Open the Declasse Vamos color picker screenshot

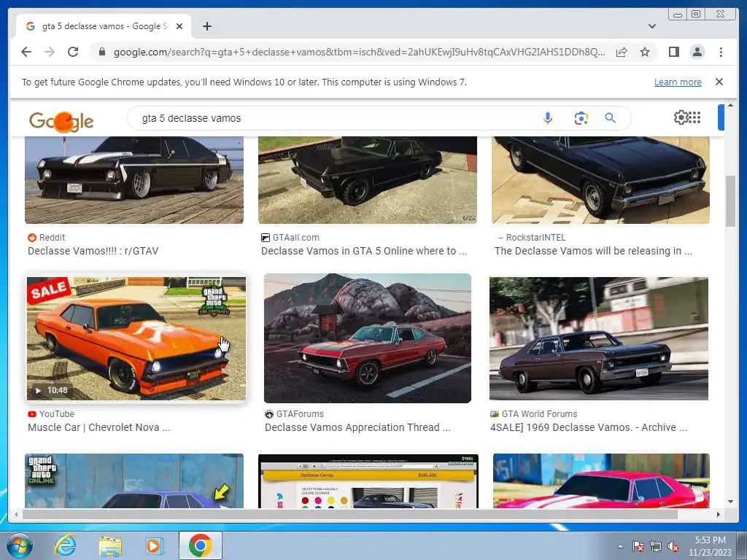point(368,481)
